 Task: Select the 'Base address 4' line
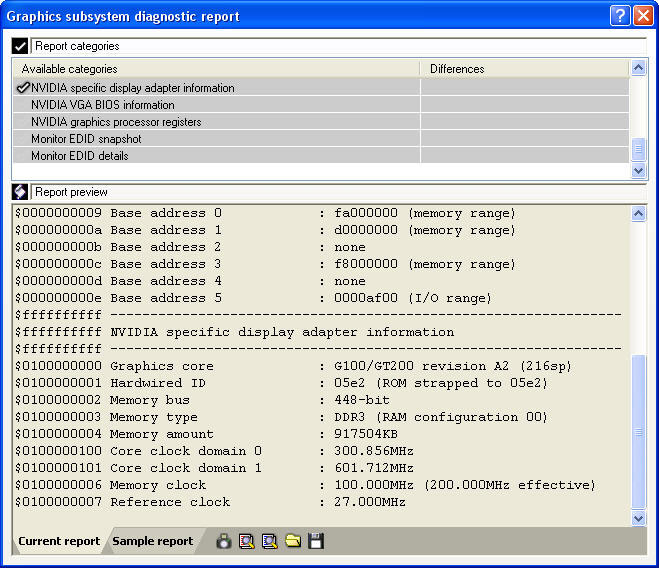tap(190, 281)
